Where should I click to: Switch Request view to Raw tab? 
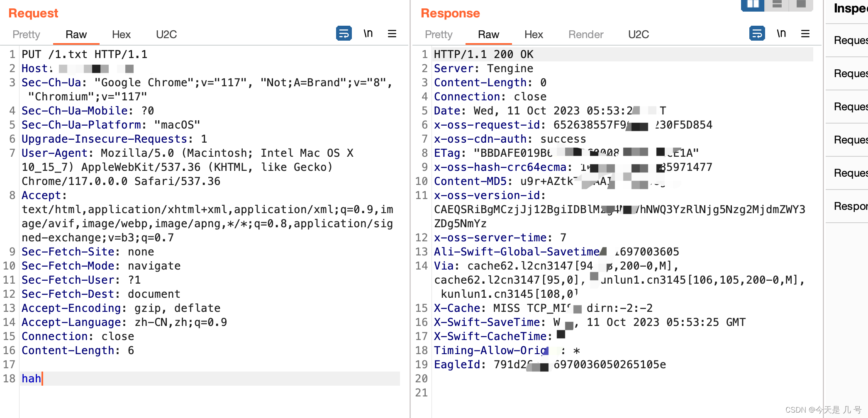[x=76, y=34]
